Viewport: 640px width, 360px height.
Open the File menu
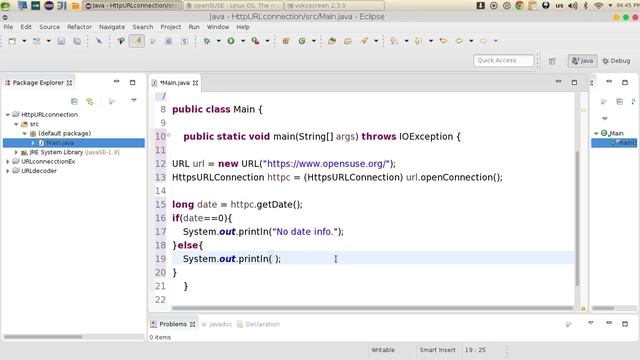[8, 27]
